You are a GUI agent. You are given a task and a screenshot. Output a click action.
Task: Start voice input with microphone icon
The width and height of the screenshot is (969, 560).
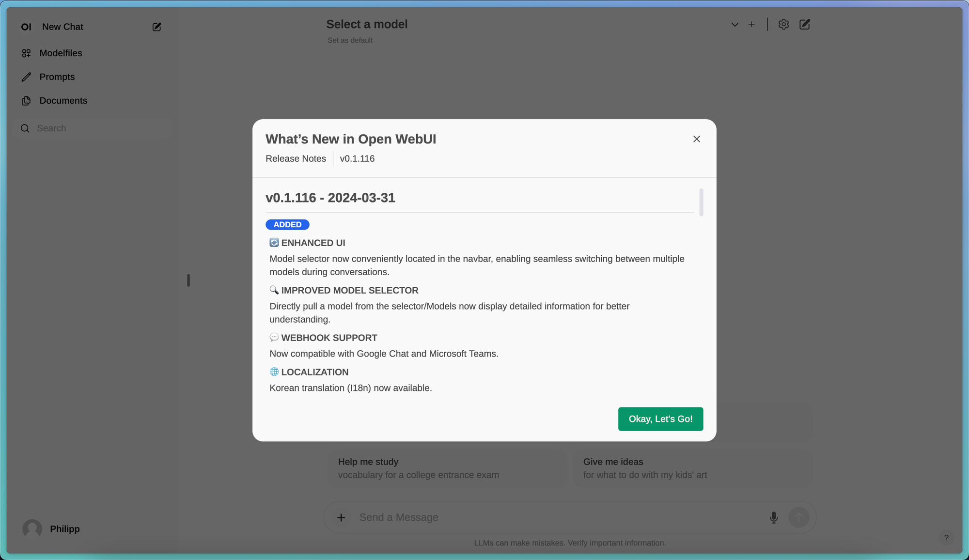[774, 517]
